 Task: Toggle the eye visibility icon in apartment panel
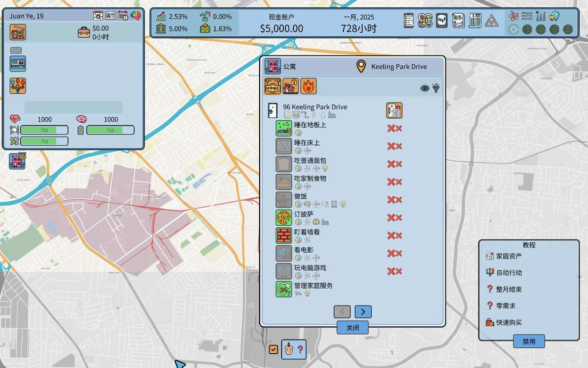426,88
